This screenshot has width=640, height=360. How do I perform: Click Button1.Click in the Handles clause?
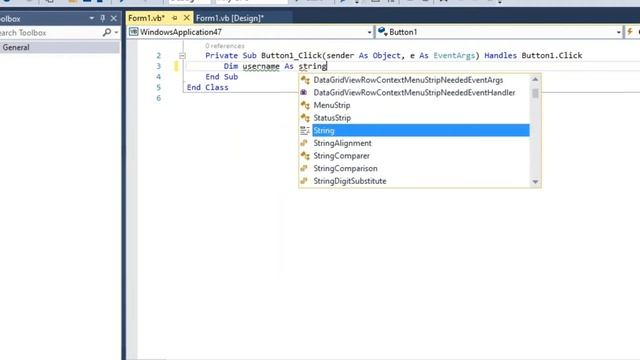[x=552, y=56]
